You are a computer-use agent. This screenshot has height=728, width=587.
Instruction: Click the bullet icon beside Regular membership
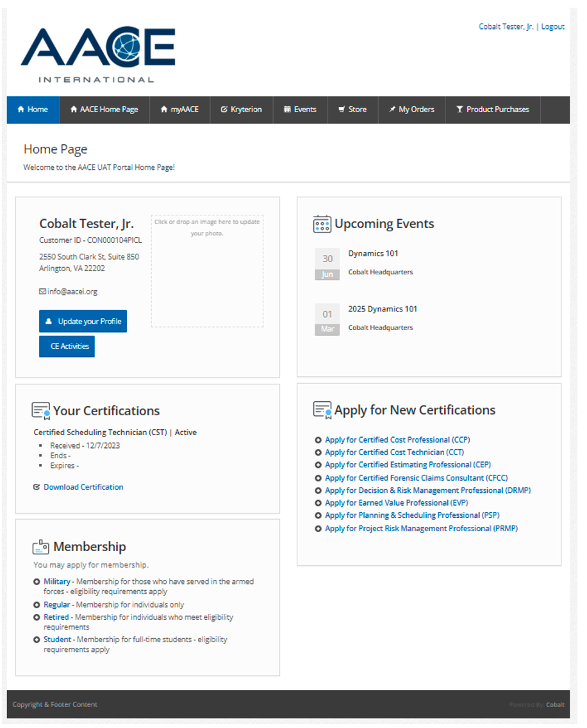coord(37,605)
